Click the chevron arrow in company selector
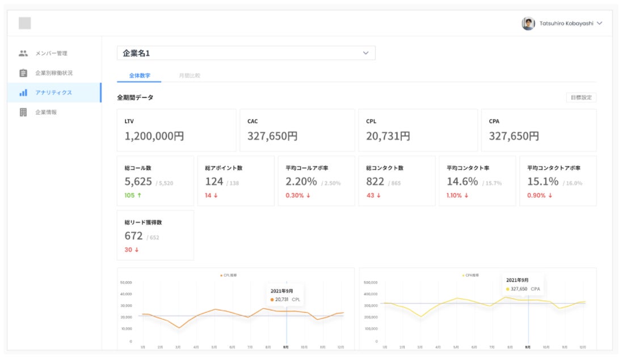Screen dimensions: 623x364 366,53
